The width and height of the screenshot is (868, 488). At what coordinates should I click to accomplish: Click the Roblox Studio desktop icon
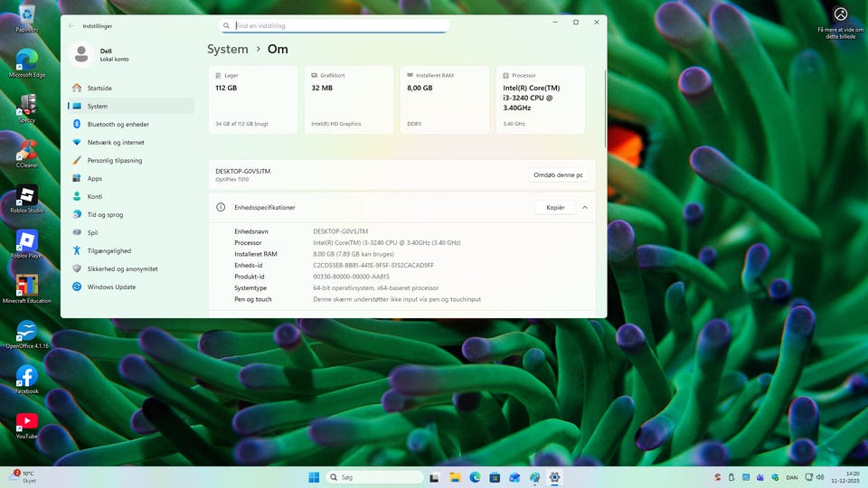pos(26,196)
